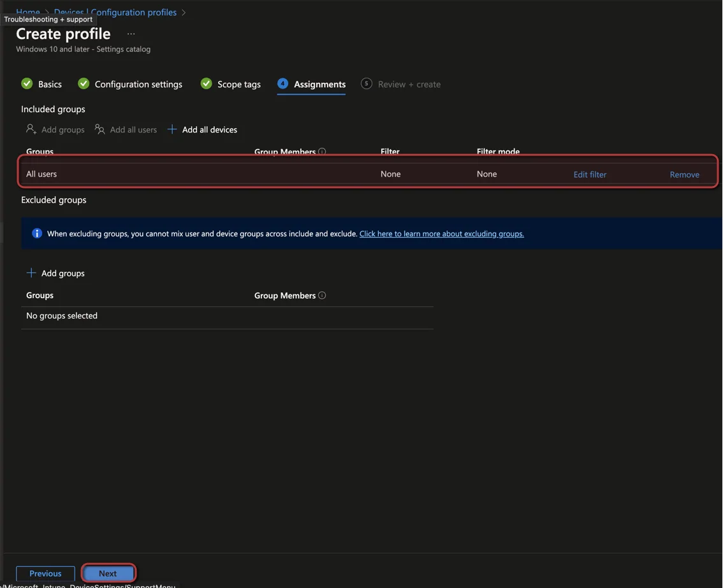
Task: Click the info icon beside excluded Group Members
Action: coord(322,296)
